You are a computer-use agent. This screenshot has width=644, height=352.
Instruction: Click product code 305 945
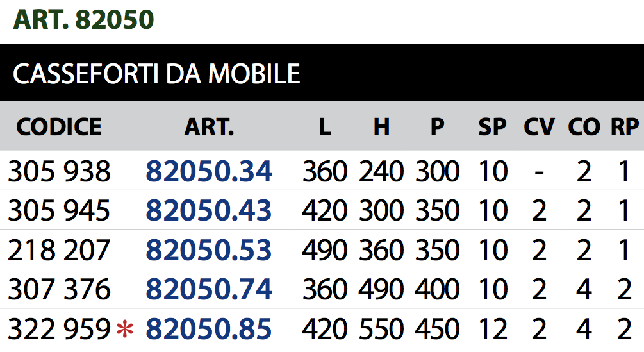(x=59, y=211)
